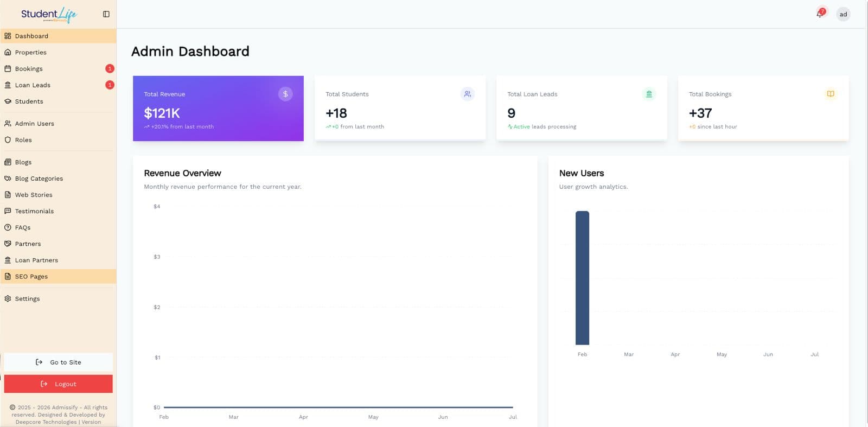Click the dollar icon on Total Revenue card
The image size is (868, 427).
pos(285,94)
